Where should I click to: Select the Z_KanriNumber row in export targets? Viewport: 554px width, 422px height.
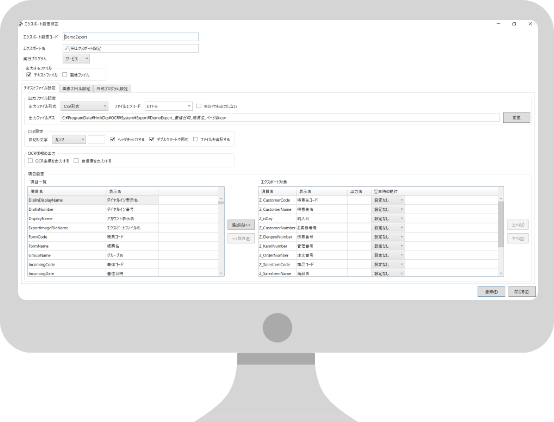[x=378, y=246]
